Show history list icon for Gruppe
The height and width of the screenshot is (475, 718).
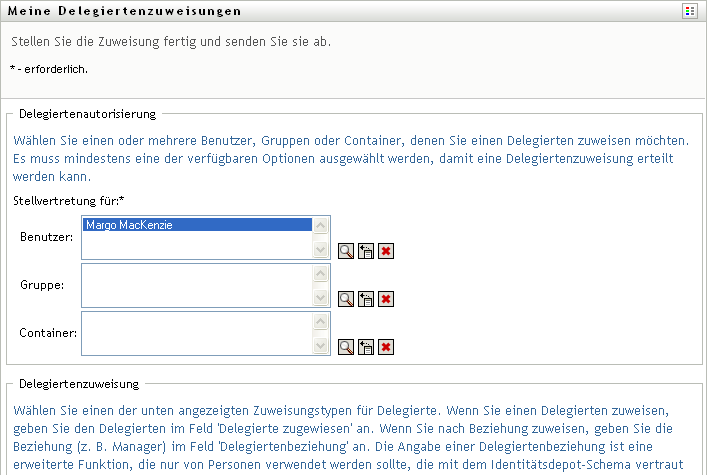point(366,299)
